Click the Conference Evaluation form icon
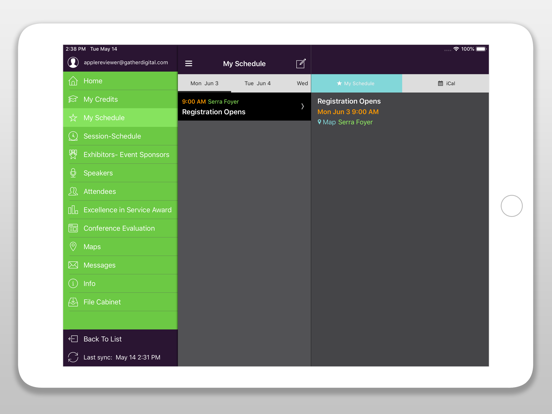This screenshot has height=414, width=552. [73, 228]
